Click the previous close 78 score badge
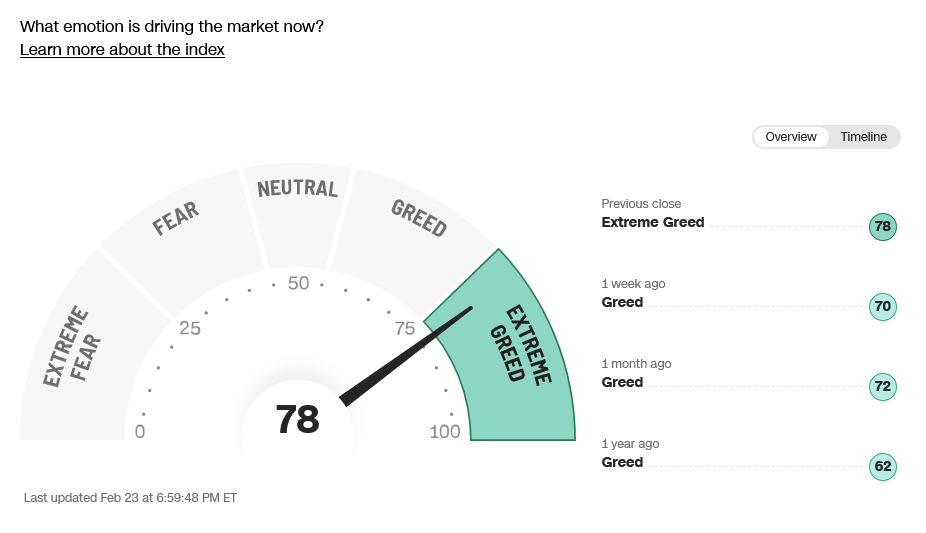 (x=882, y=227)
